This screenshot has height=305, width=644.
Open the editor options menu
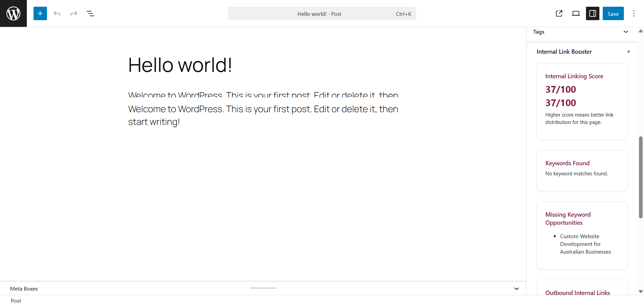tap(634, 13)
